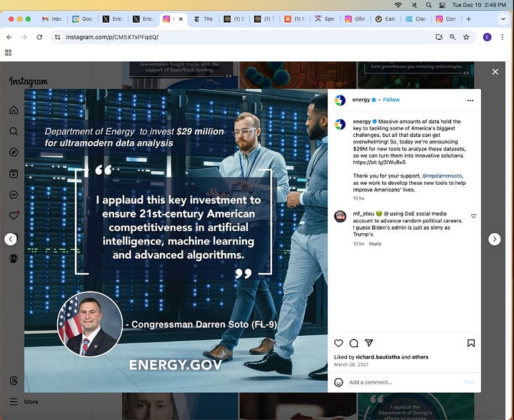Open the address bar zoom magnifier icon
The width and height of the screenshot is (514, 420).
(453, 37)
